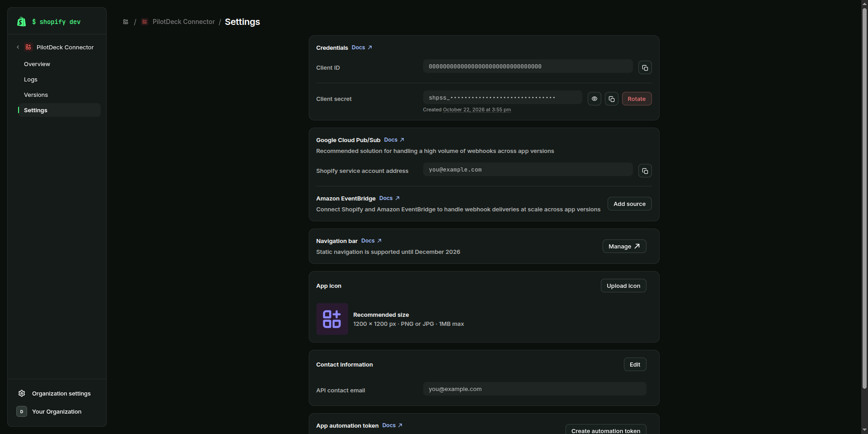
Task: Click the Shopify bag logo icon
Action: coord(21,22)
